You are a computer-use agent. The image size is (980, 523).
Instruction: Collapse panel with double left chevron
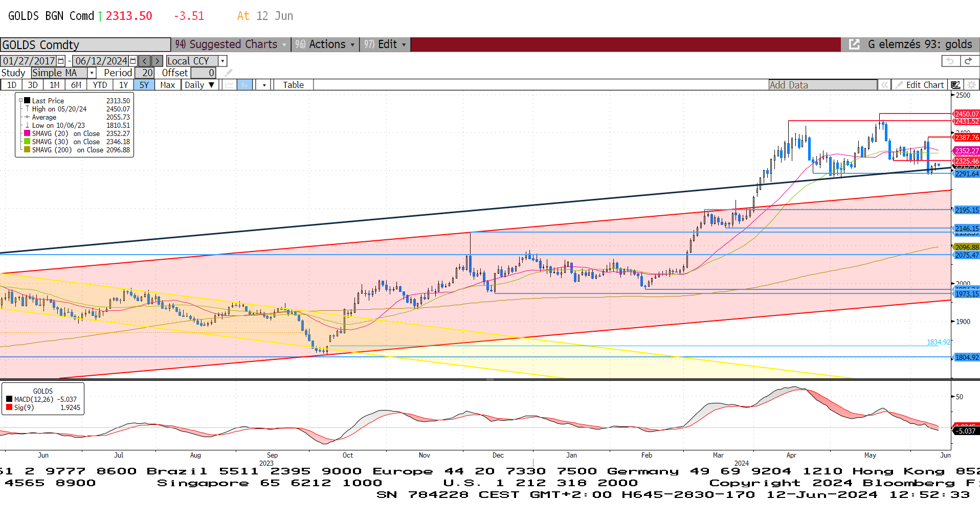tap(884, 85)
